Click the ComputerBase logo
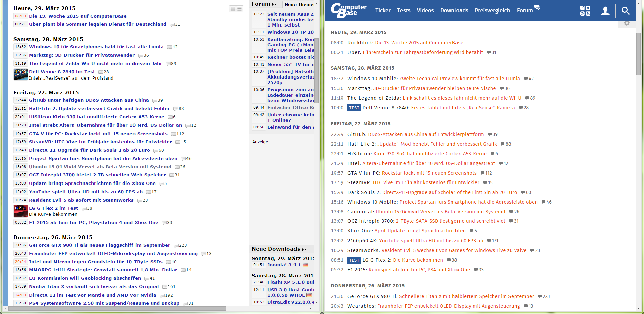The image size is (644, 314). click(x=348, y=10)
